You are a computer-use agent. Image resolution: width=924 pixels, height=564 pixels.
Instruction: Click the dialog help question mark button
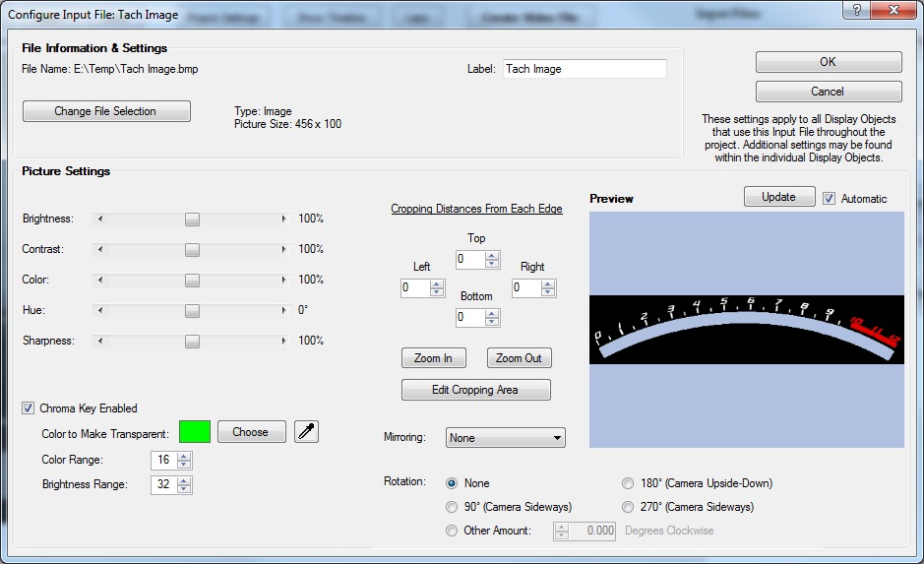click(x=857, y=10)
